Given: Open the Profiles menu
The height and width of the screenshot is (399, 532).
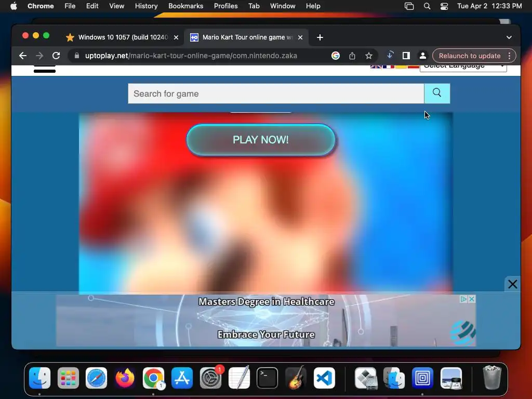Looking at the screenshot, I should pyautogui.click(x=225, y=6).
